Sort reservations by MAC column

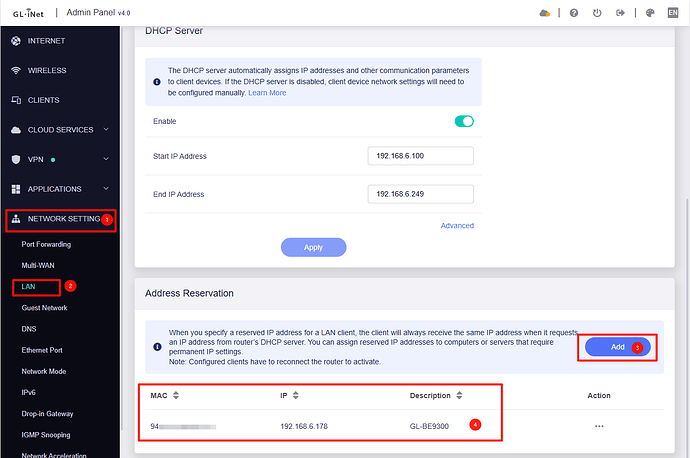click(176, 396)
